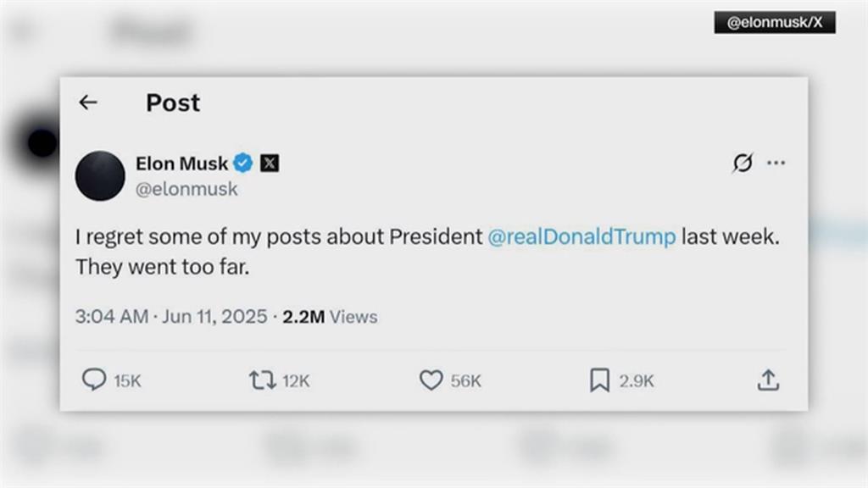This screenshot has width=868, height=488.
Task: Click the back arrow beside Post
Action: pyautogui.click(x=88, y=103)
